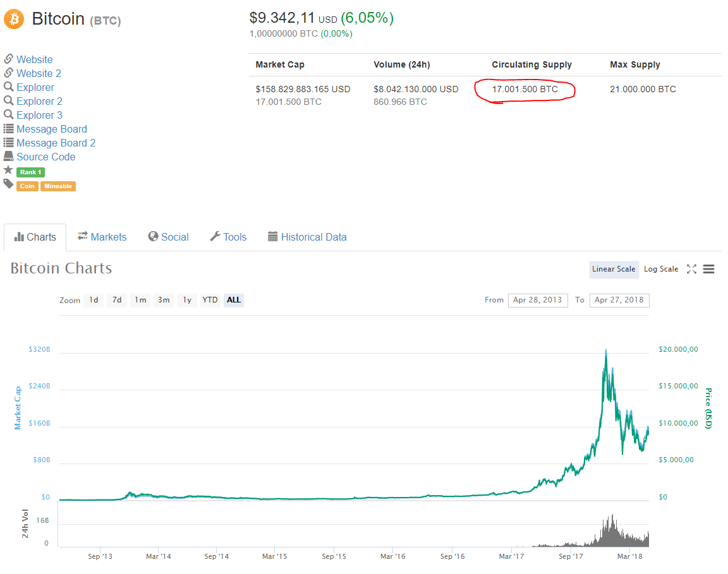Click the list icon beside Message Board
Screen dimensions: 728x574
point(8,129)
